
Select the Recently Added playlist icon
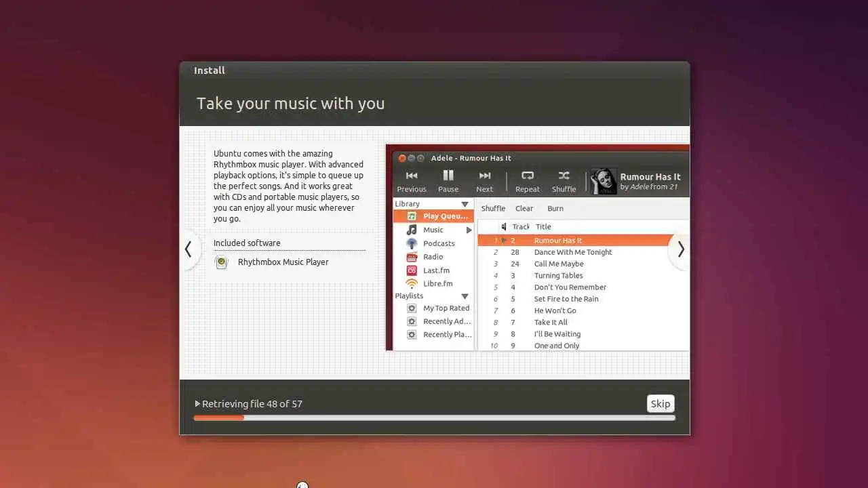coord(412,321)
